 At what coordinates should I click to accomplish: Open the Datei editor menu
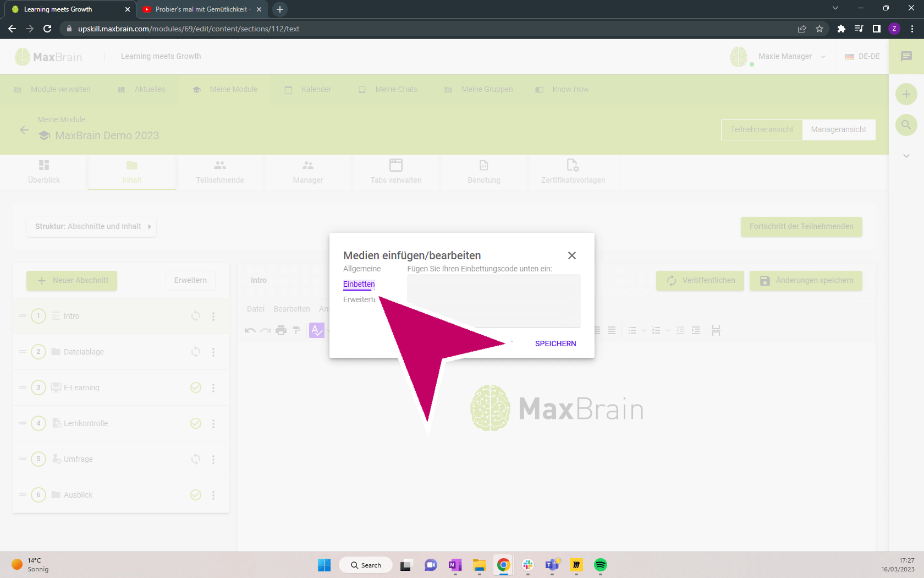(x=256, y=309)
